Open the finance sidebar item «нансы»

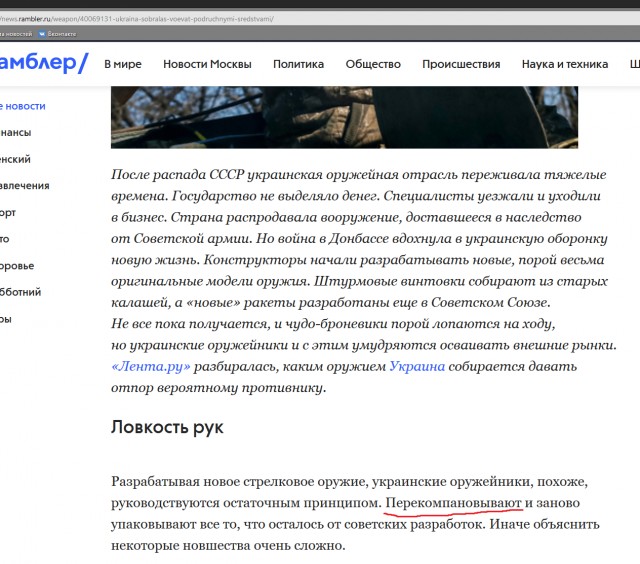coord(16,132)
